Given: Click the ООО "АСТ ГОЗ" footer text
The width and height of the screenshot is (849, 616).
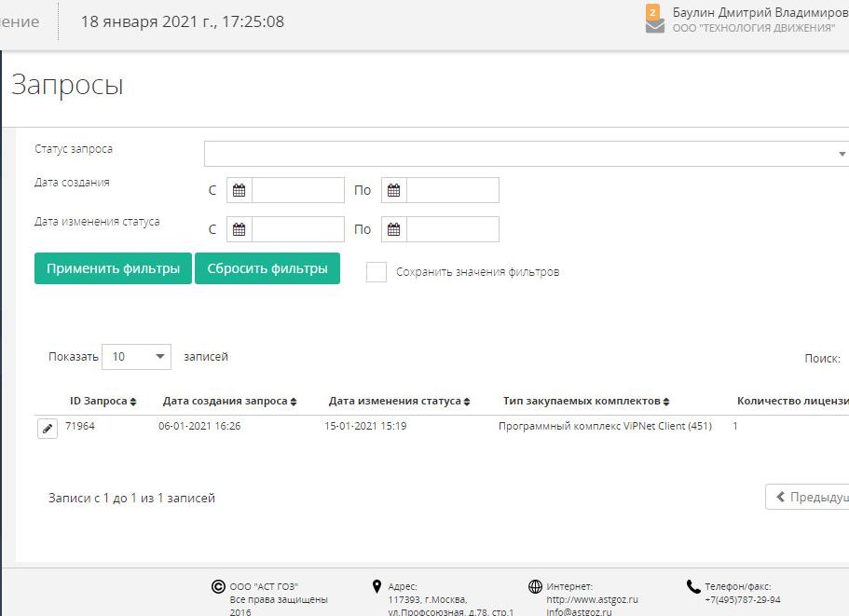Looking at the screenshot, I should coord(265,587).
